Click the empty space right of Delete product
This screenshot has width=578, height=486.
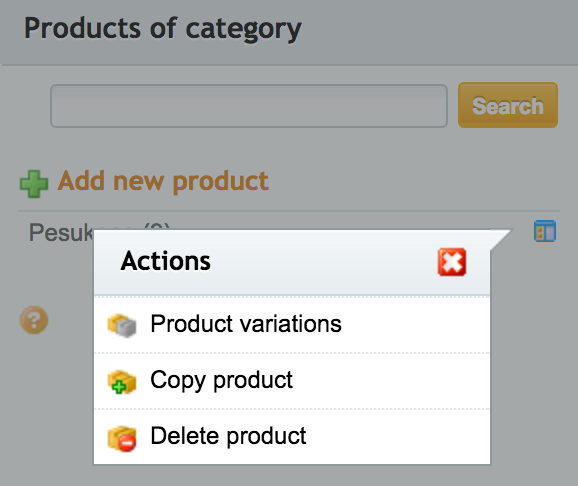coord(397,437)
